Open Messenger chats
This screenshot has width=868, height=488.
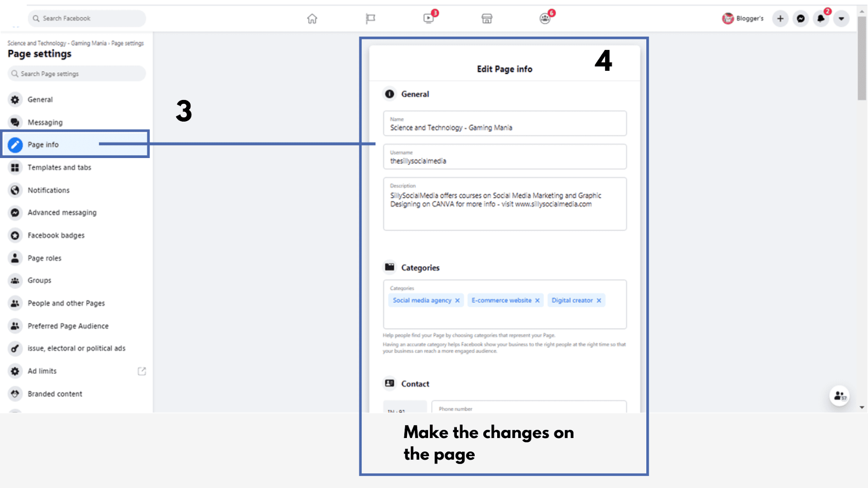click(x=801, y=19)
